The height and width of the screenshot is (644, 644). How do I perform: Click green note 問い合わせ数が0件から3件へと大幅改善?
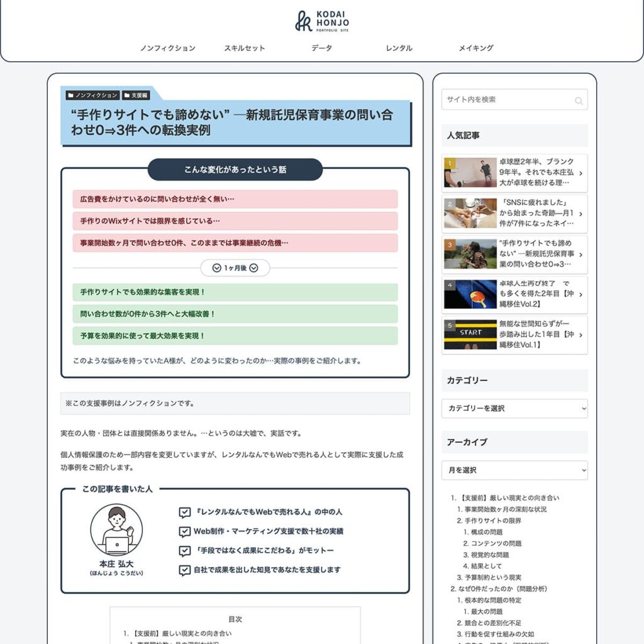click(x=235, y=314)
